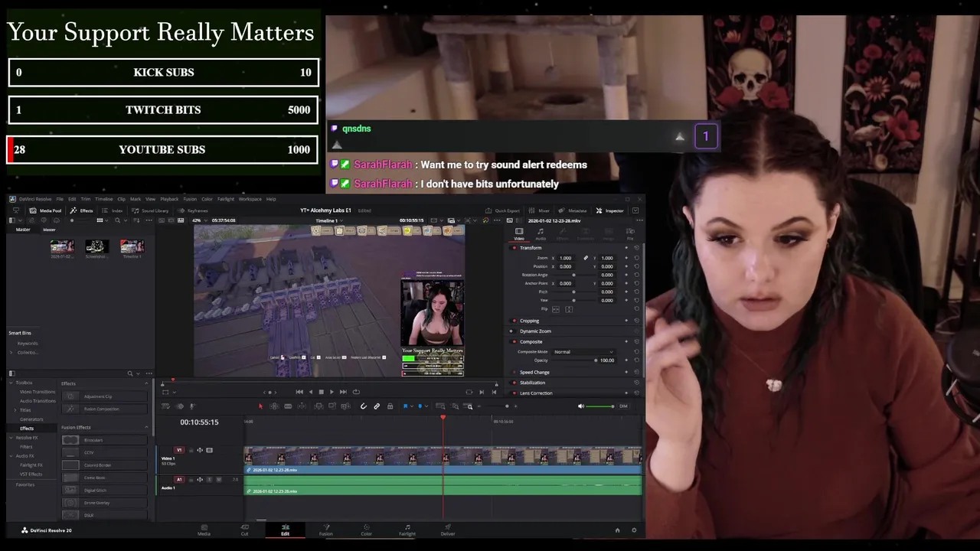Click flip vertical button in Inspector
Image resolution: width=980 pixels, height=551 pixels.
[x=569, y=309]
